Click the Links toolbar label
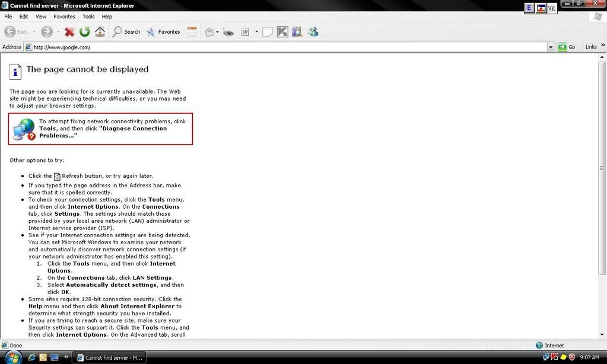Screen dimensions: 607x364 tap(591, 47)
